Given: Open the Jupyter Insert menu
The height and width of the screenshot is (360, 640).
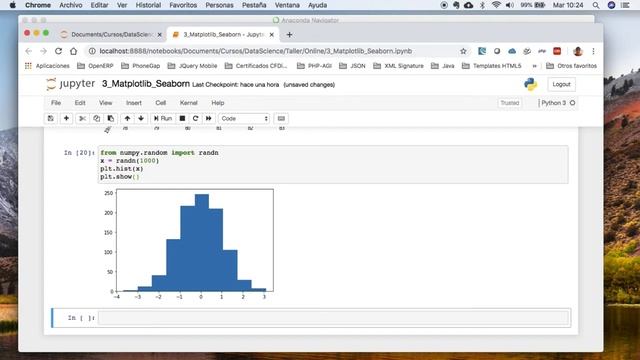Looking at the screenshot, I should pos(134,103).
